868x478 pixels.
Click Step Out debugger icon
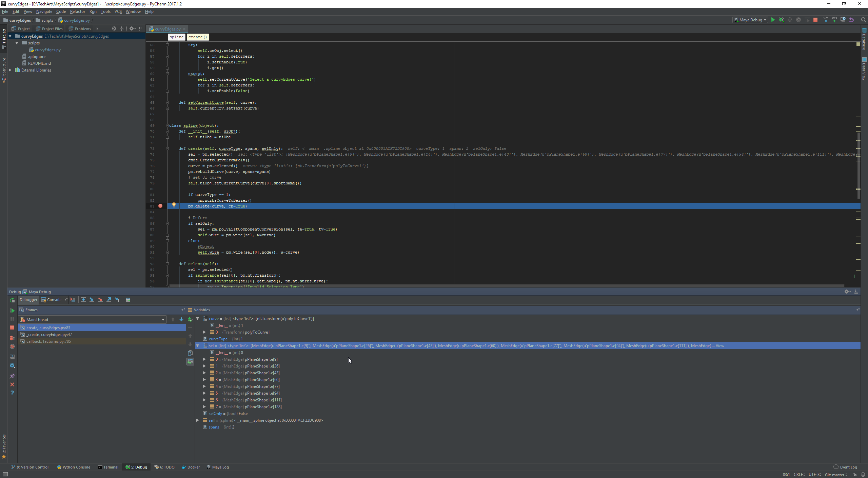pos(109,300)
